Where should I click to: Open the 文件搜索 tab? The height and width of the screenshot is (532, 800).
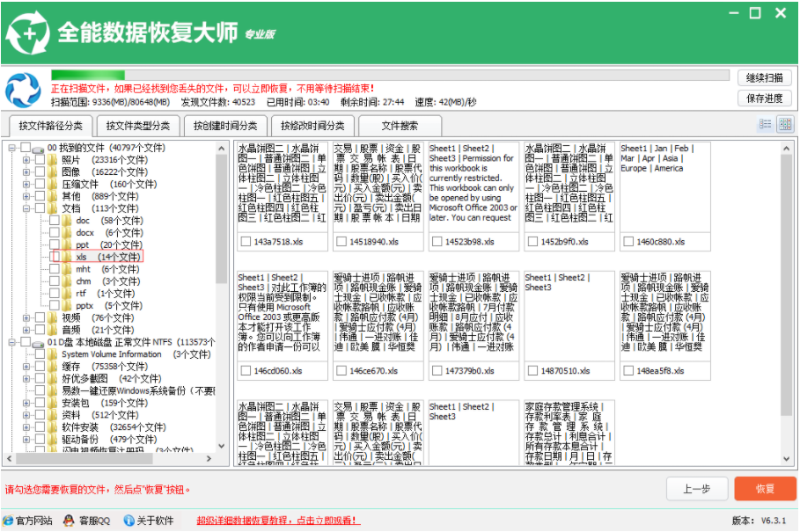point(400,126)
